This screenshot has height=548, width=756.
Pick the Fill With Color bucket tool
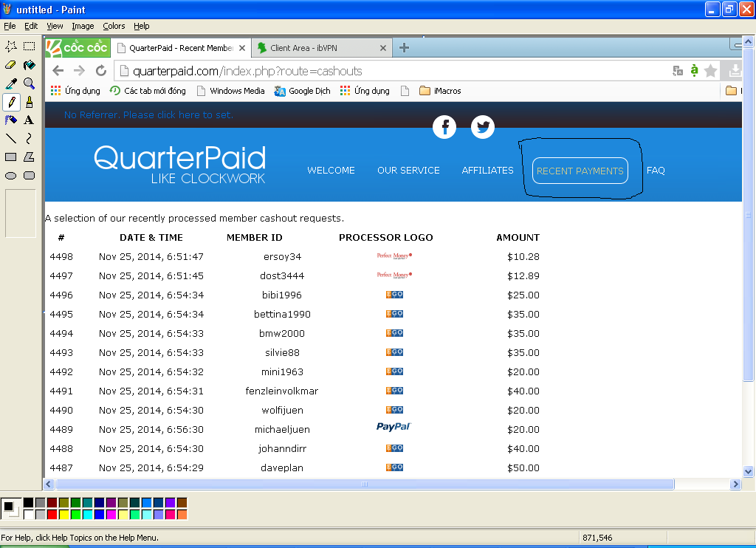[29, 65]
